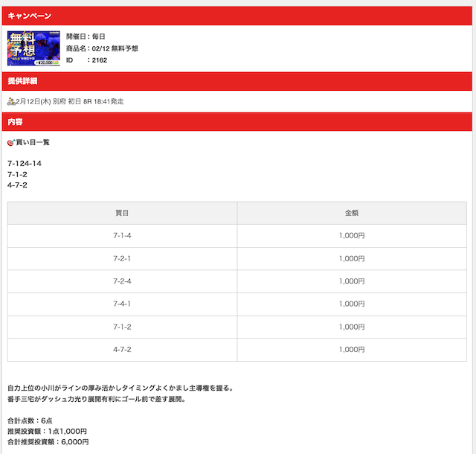
Task: Click the 買目 column header
Action: [x=123, y=213]
